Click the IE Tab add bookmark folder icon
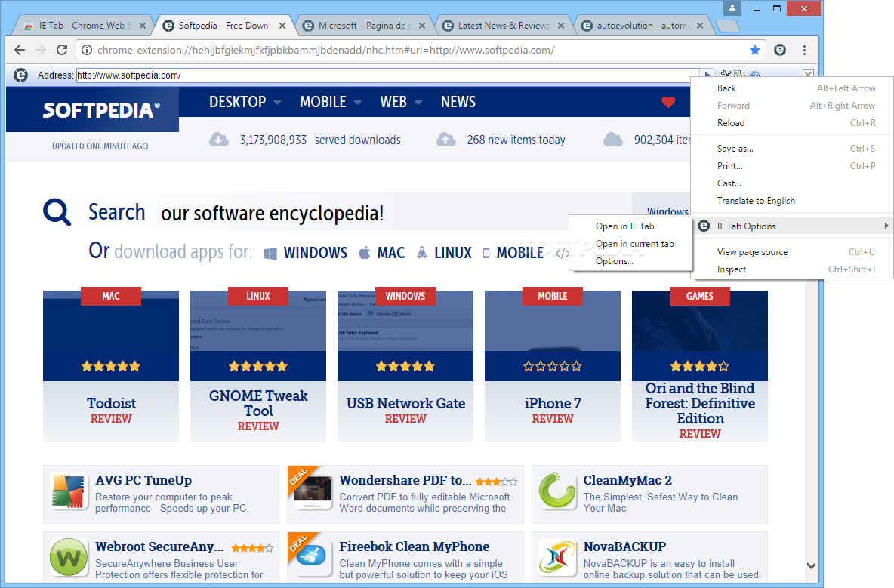The width and height of the screenshot is (894, 588). point(739,73)
